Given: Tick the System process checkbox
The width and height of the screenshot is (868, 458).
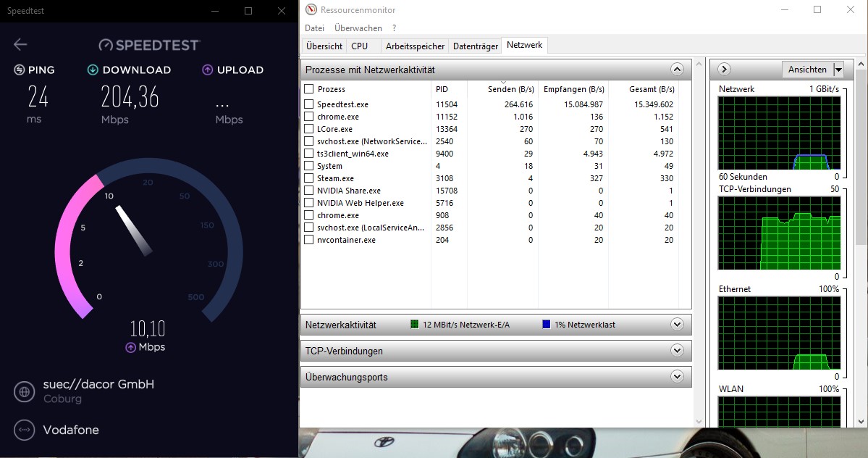Looking at the screenshot, I should (309, 165).
